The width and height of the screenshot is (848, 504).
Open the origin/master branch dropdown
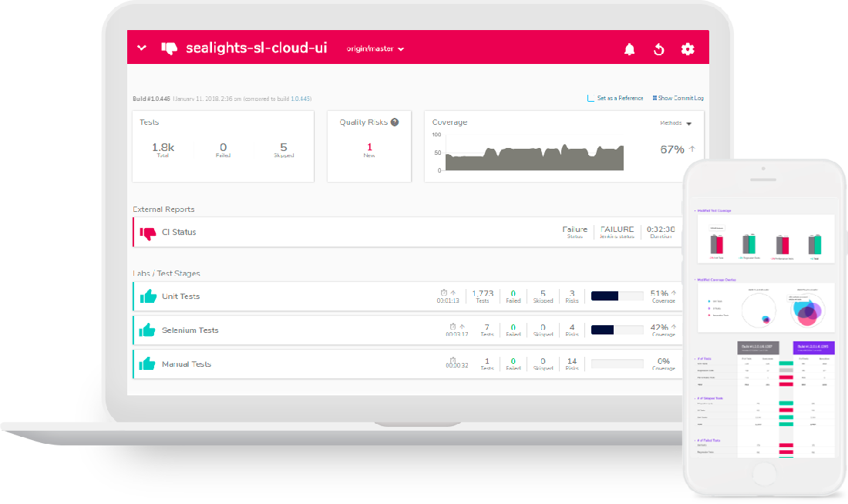point(375,49)
